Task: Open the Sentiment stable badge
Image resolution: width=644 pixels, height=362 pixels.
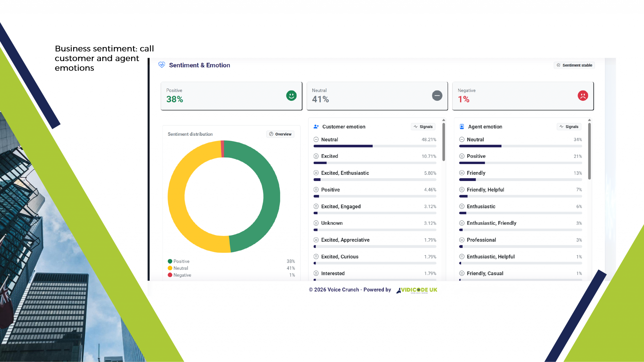Action: coord(574,65)
